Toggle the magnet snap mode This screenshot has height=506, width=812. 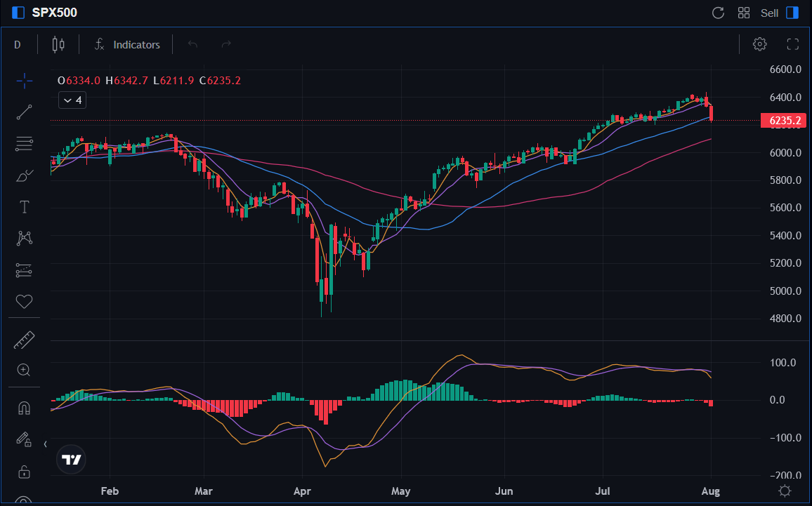24,408
